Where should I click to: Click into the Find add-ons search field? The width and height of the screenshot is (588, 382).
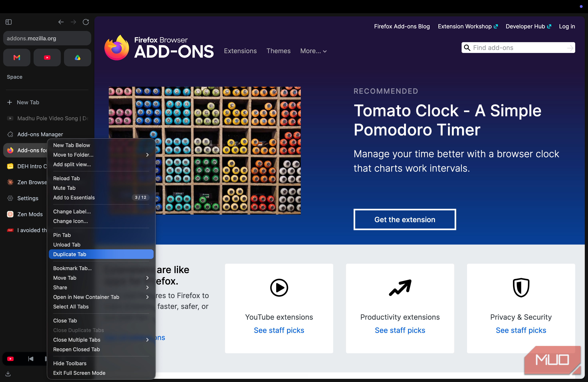pos(518,48)
